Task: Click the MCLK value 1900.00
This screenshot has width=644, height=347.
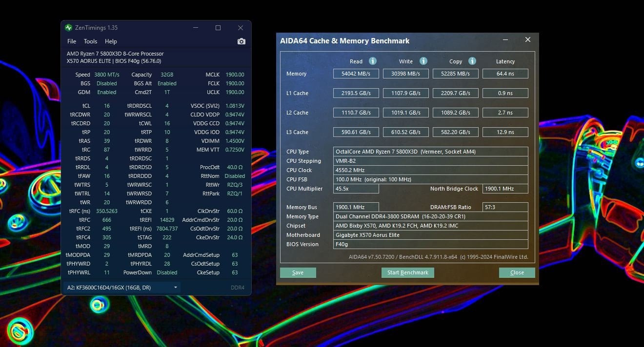Action: click(235, 75)
